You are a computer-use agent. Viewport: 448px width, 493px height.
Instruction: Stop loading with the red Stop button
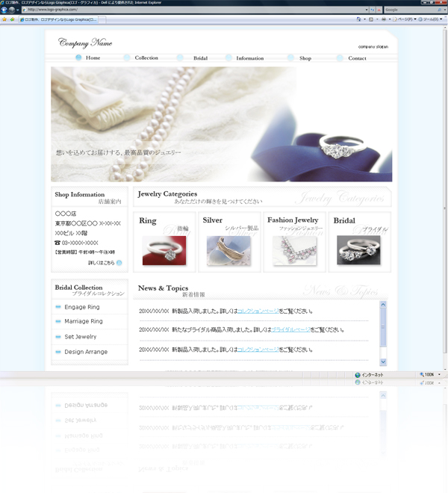coord(379,10)
